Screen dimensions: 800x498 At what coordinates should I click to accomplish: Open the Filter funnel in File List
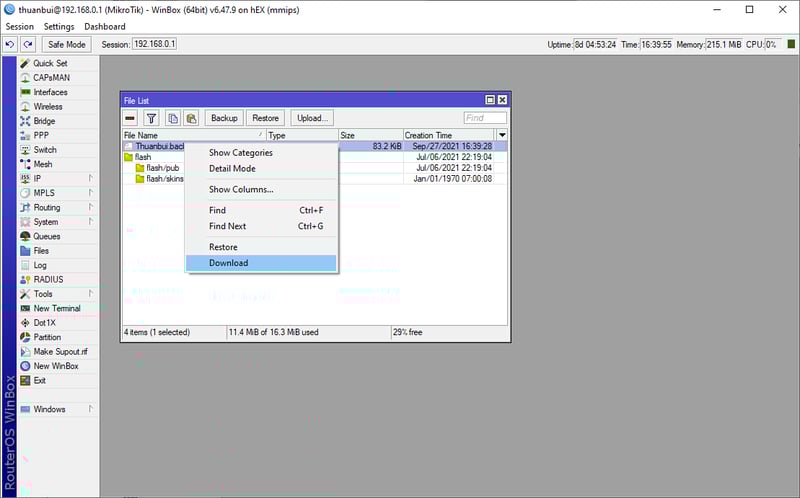pyautogui.click(x=152, y=118)
